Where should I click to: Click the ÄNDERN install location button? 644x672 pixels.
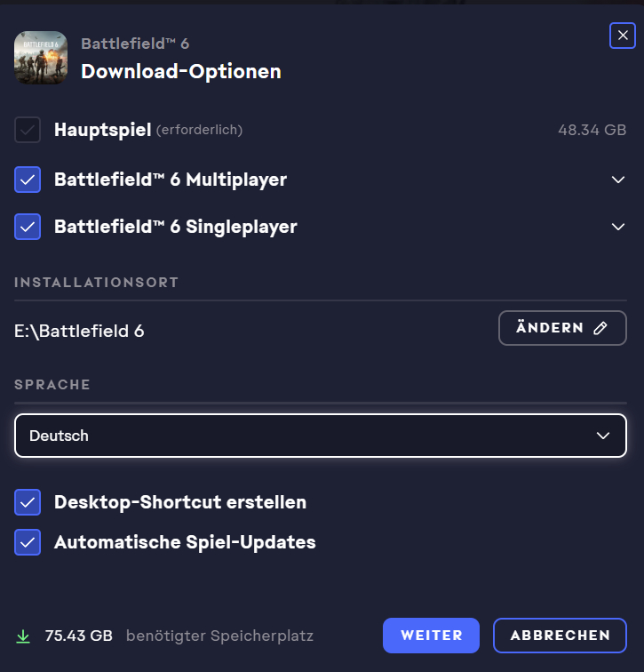pyautogui.click(x=562, y=328)
